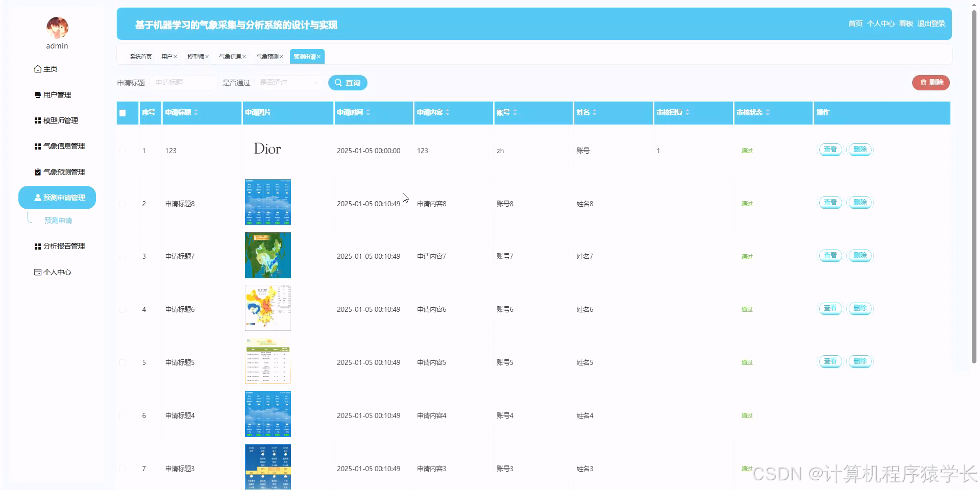Expand 分析报告管理 sidebar menu
Image resolution: width=980 pixels, height=490 pixels.
point(57,246)
